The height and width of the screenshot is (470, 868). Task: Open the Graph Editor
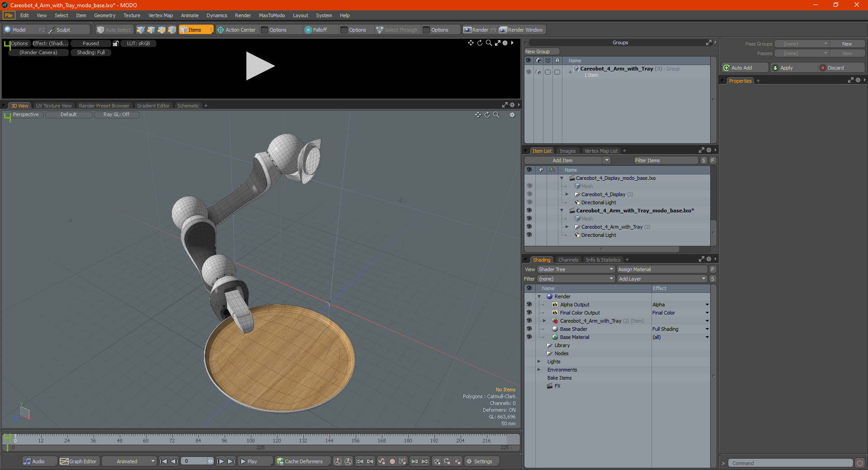tap(79, 461)
